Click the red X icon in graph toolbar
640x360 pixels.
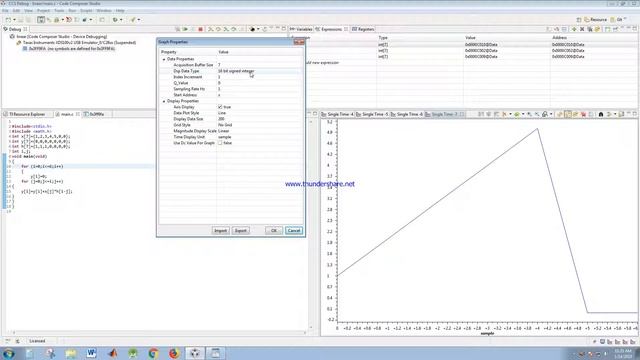(583, 114)
